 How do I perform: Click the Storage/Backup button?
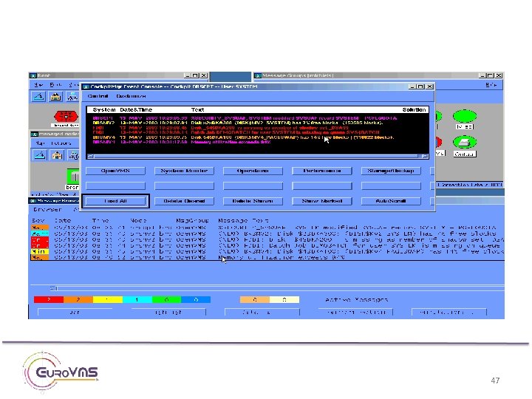click(x=391, y=171)
